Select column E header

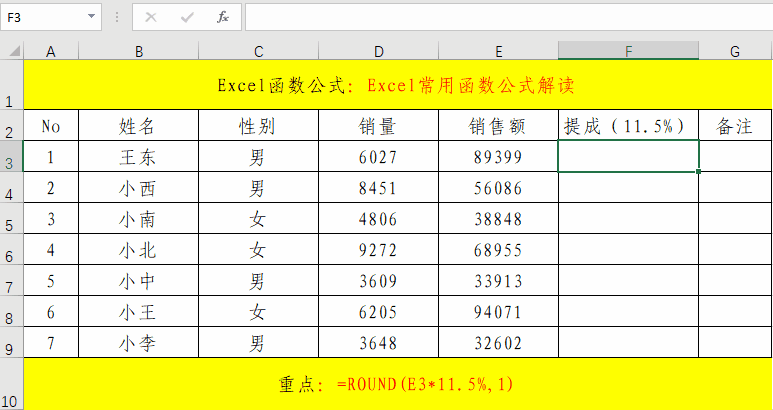(498, 51)
